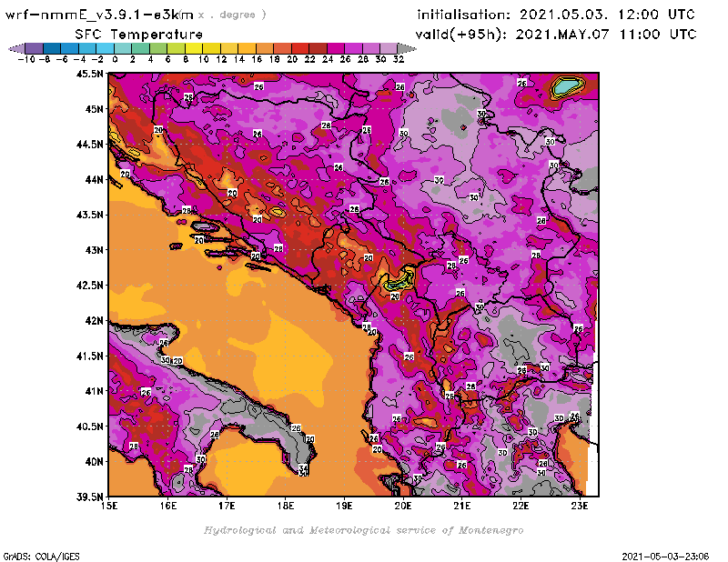Click the '42.5N' latitude axis label
The height and width of the screenshot is (562, 728).
pos(89,286)
